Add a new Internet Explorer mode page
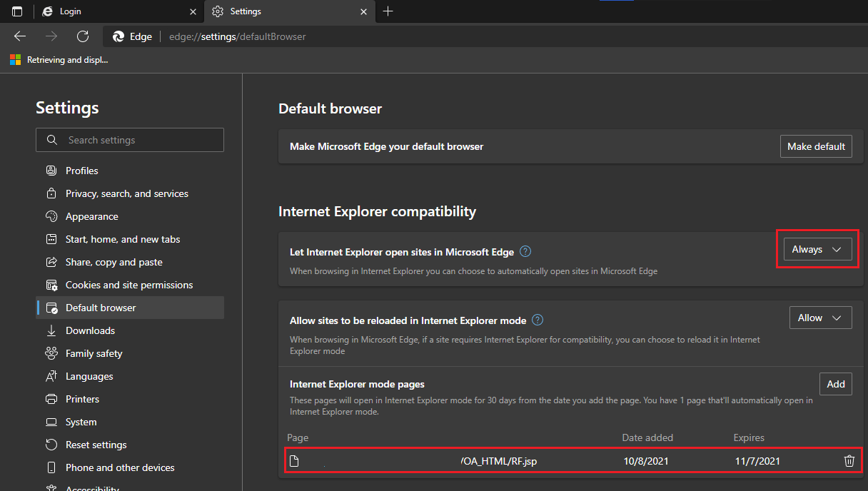Screen dimensions: 868x491 click(x=835, y=383)
